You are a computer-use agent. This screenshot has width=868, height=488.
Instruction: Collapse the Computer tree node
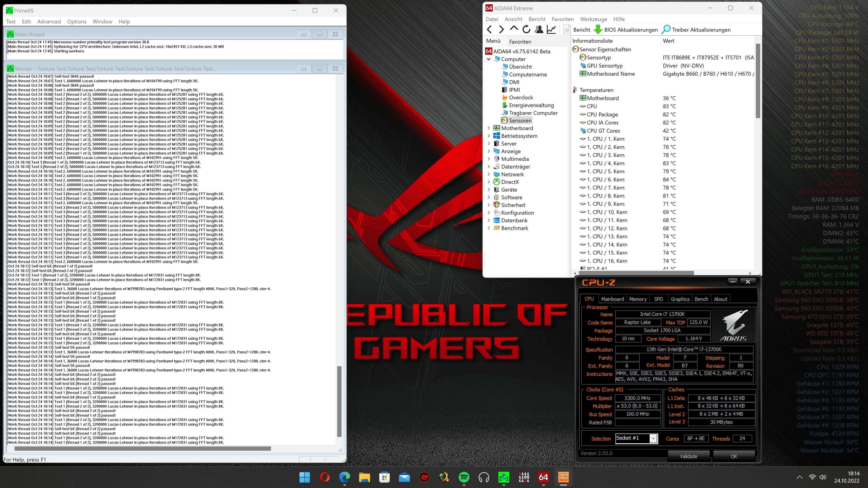tap(488, 59)
